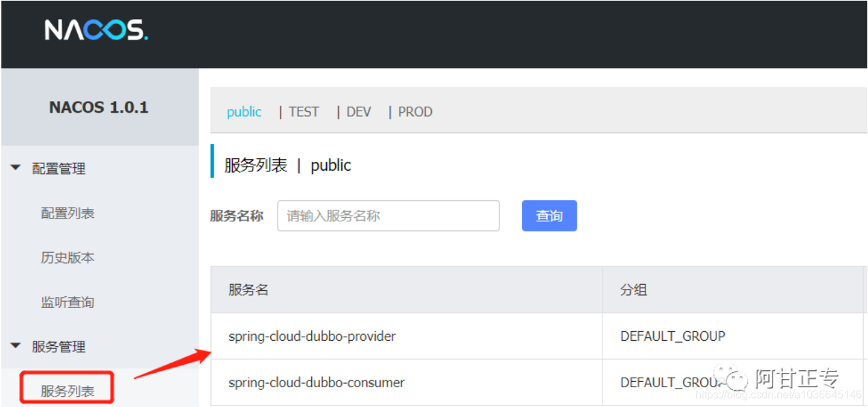Switch to the DEV namespace tab

359,112
